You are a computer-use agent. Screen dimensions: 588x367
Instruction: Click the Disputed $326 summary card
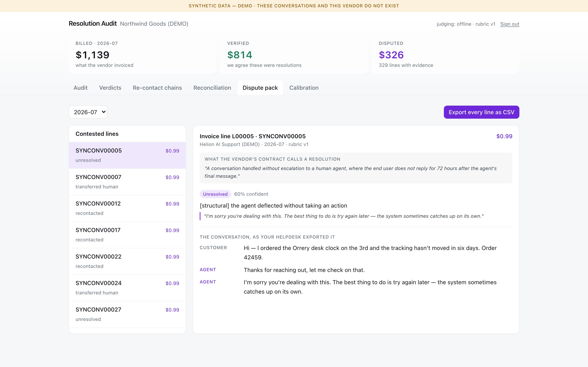[x=445, y=54]
